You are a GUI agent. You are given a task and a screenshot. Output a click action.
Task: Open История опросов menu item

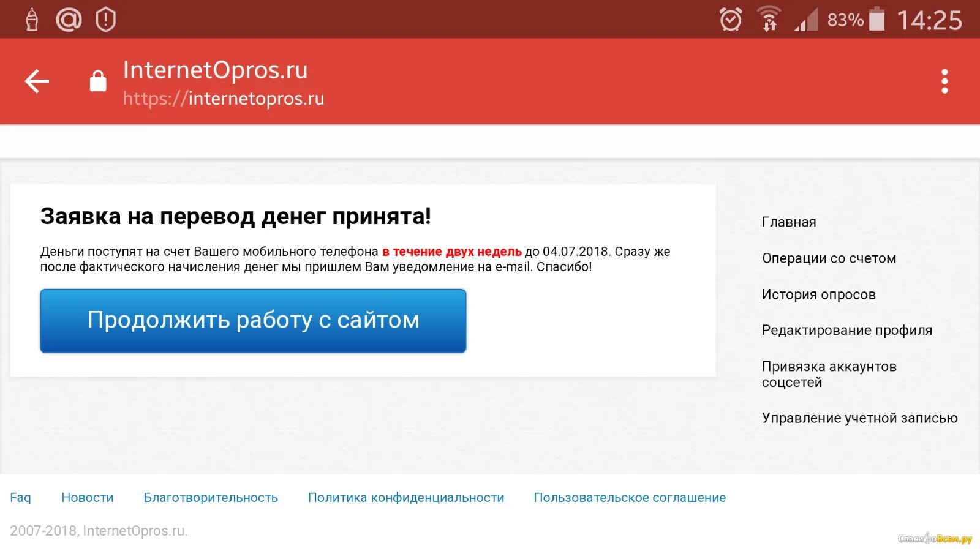coord(818,294)
